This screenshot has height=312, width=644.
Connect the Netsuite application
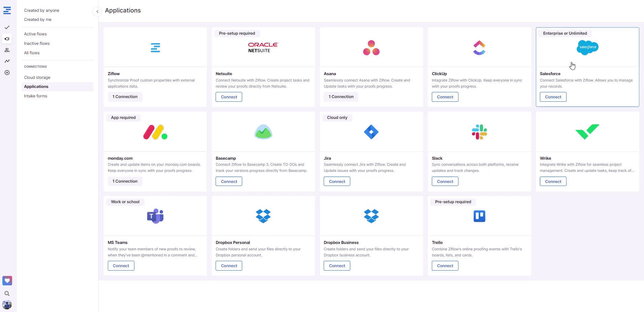click(x=229, y=97)
